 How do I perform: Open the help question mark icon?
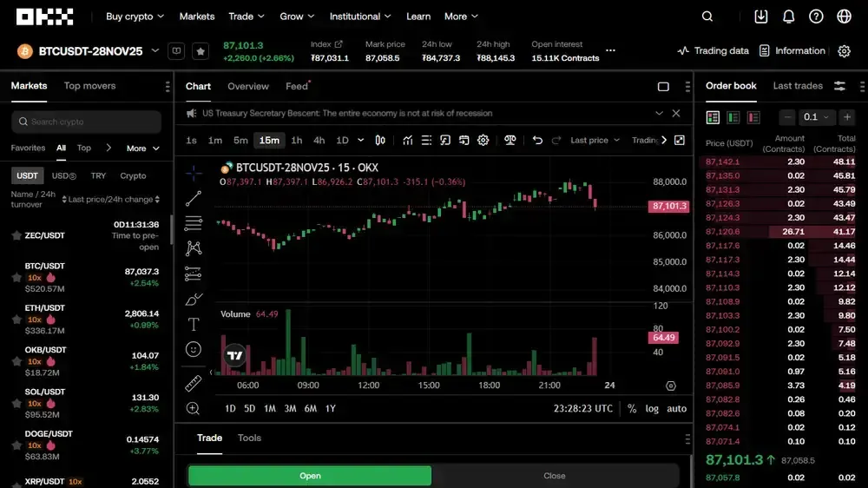[816, 16]
